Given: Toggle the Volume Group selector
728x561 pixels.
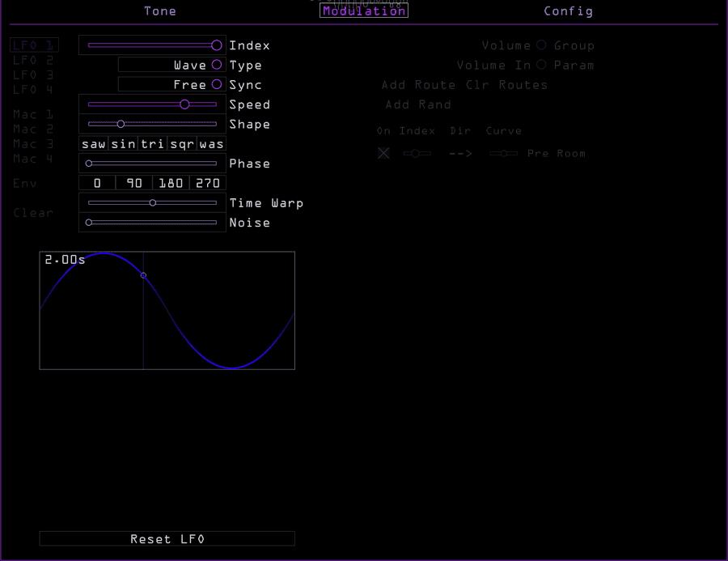Looking at the screenshot, I should click(x=541, y=45).
